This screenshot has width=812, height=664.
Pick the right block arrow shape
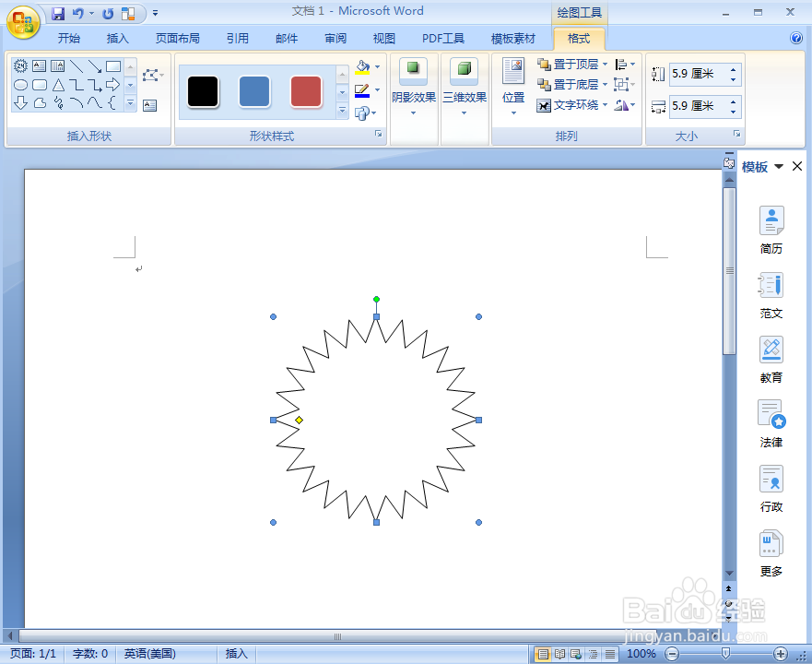[x=112, y=85]
